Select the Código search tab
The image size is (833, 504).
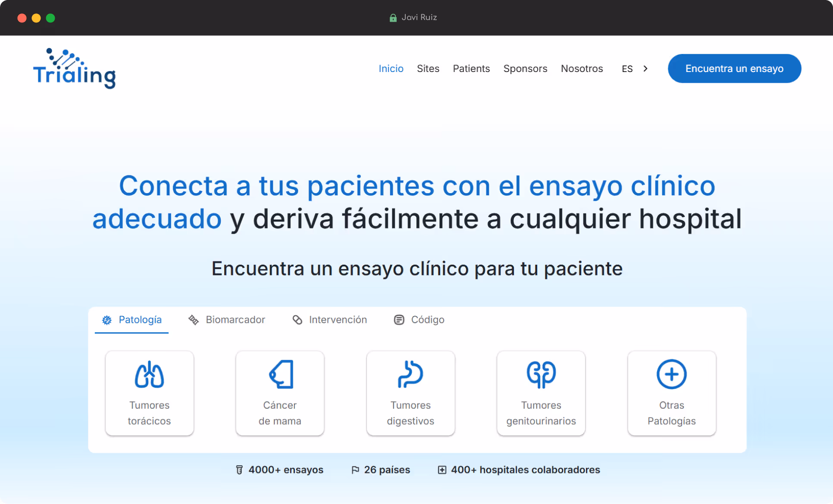[419, 320]
